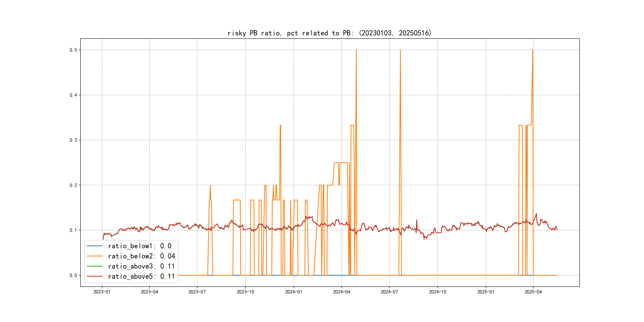Click the 2024-04 x-axis tick label
Viewport: 644px width, 322px height.
click(341, 292)
